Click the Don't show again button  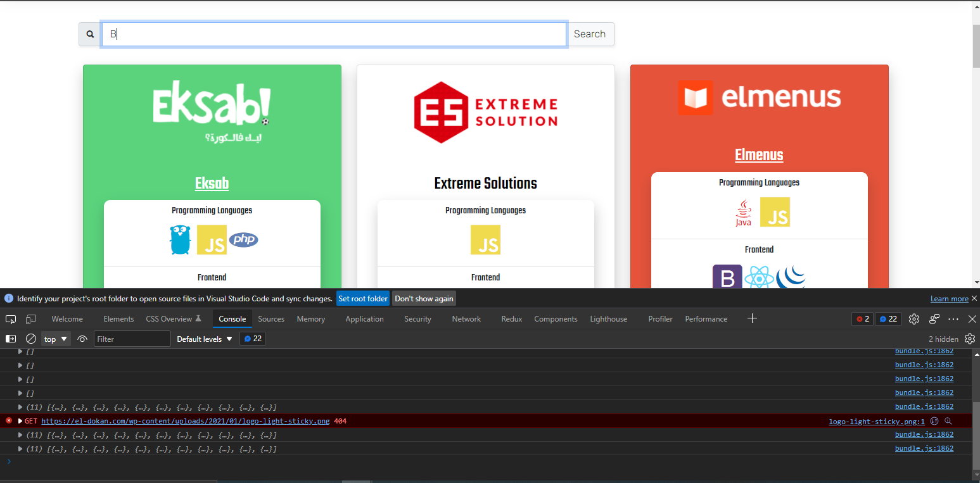(x=424, y=298)
